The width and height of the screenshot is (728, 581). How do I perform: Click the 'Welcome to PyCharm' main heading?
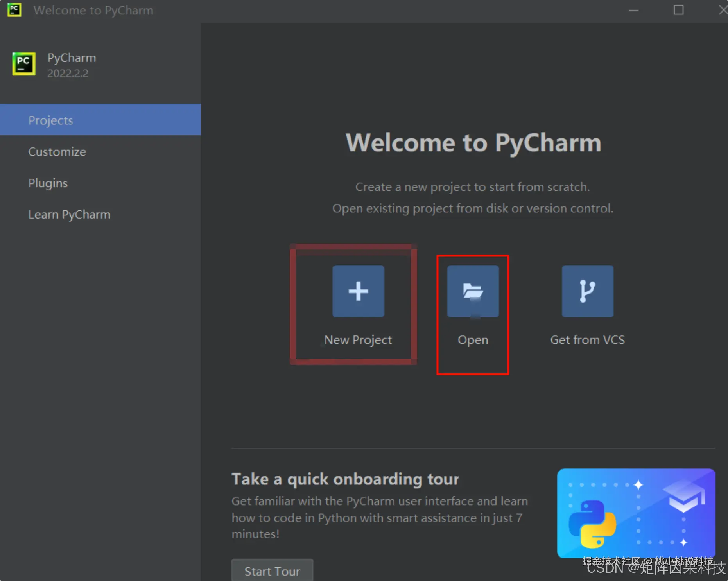tap(473, 143)
